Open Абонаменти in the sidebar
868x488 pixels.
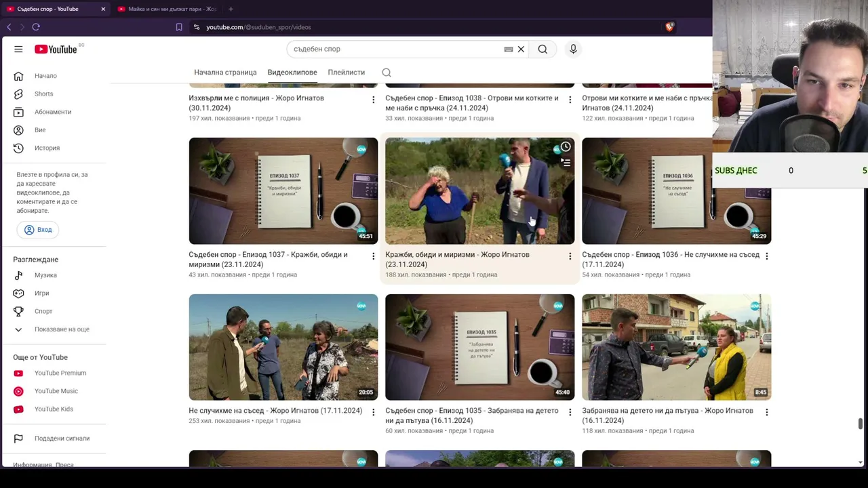[x=54, y=112]
